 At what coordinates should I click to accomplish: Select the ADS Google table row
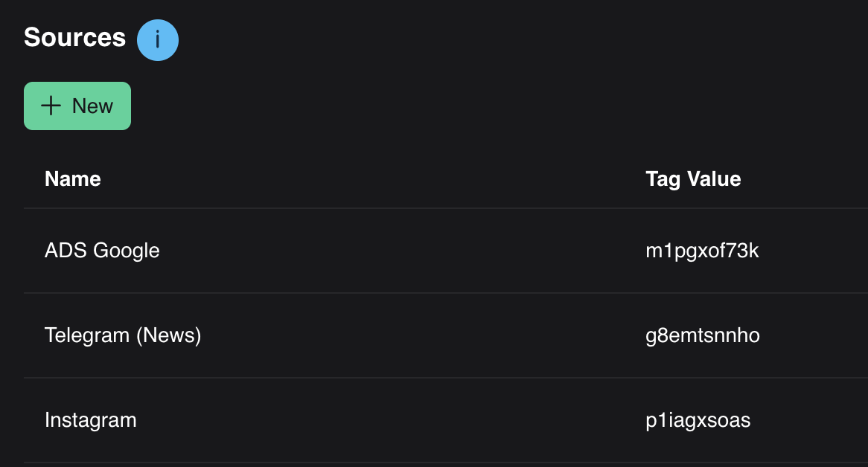(372, 251)
